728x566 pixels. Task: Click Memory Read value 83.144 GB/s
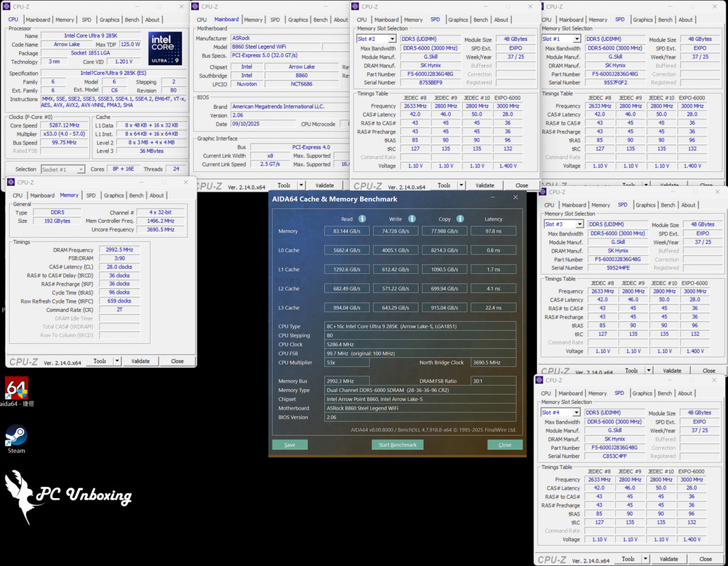point(347,231)
